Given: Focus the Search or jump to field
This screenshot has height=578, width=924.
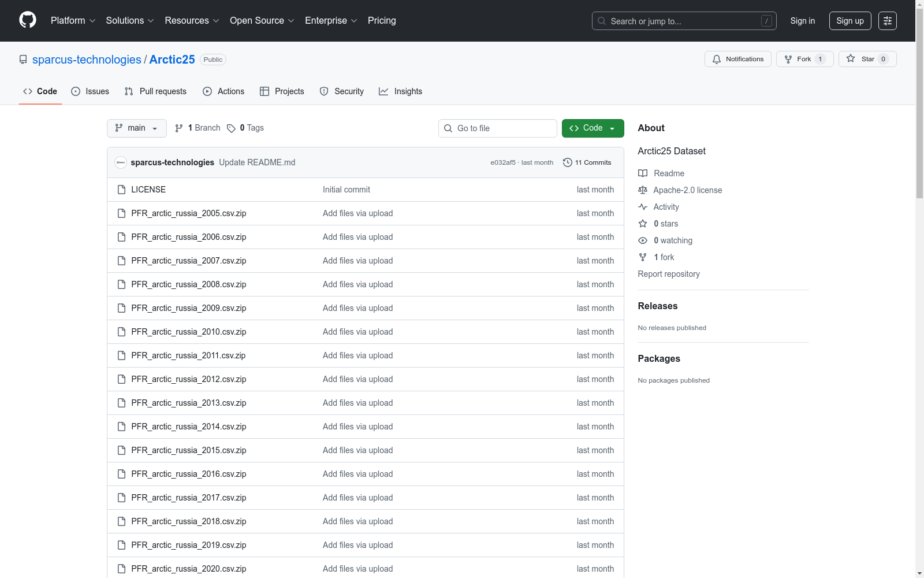Looking at the screenshot, I should pyautogui.click(x=684, y=21).
